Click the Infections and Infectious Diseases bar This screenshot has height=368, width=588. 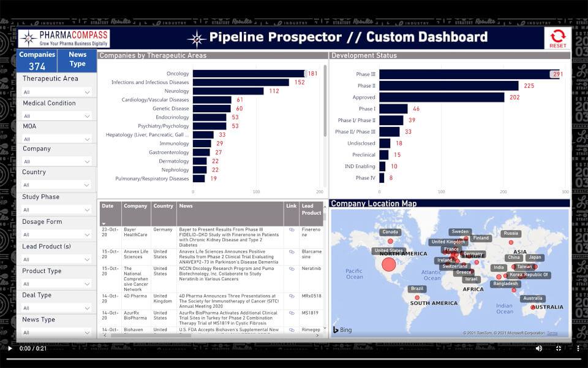[241, 82]
